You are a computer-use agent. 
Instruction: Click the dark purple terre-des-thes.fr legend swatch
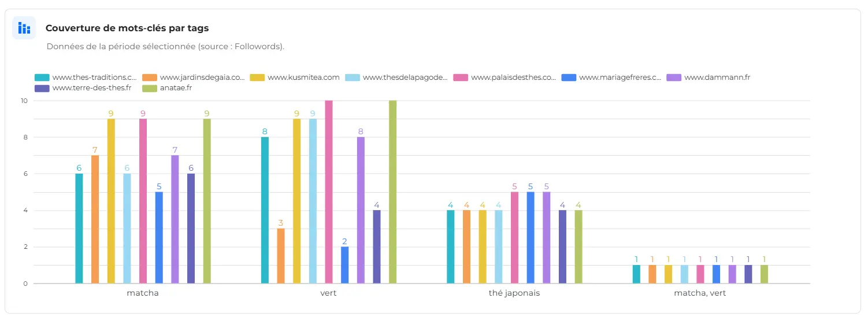point(42,88)
